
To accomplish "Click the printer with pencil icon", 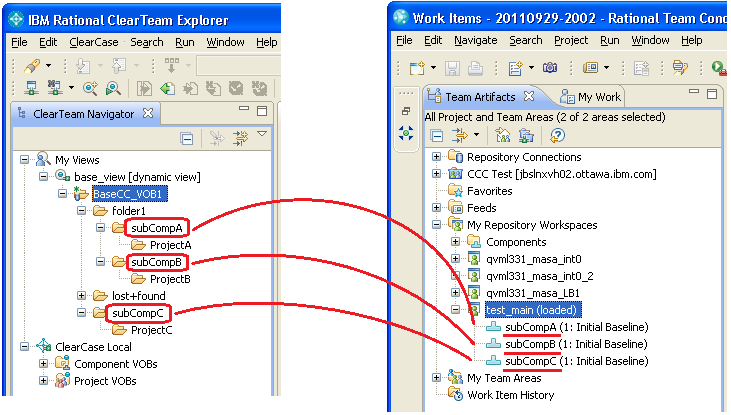I will [680, 68].
